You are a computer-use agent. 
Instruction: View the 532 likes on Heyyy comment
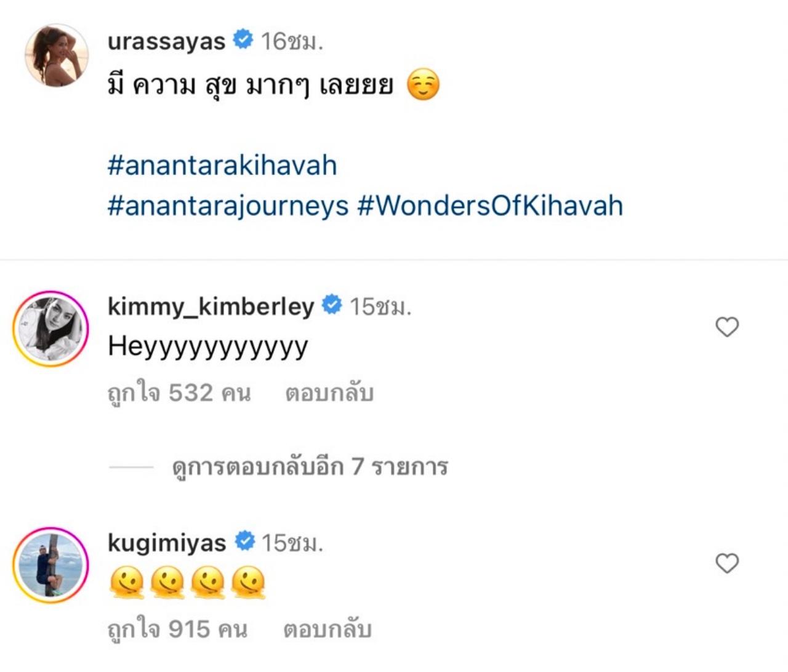click(x=179, y=393)
